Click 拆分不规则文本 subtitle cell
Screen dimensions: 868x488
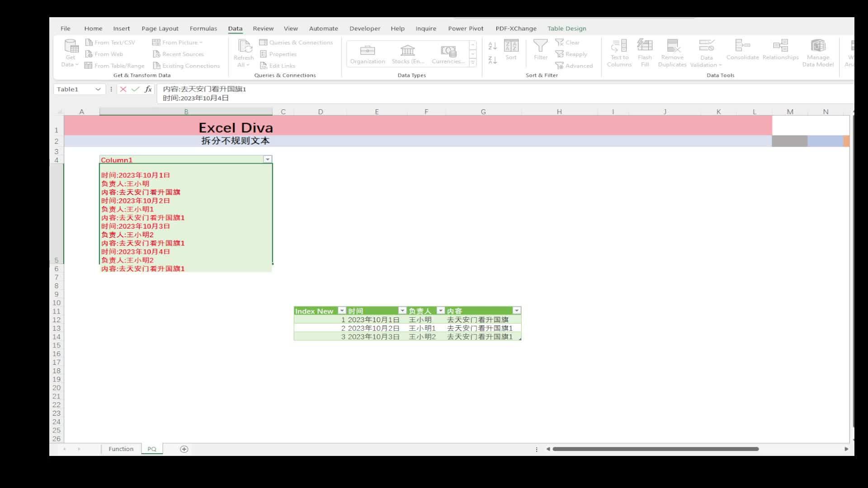pos(235,141)
